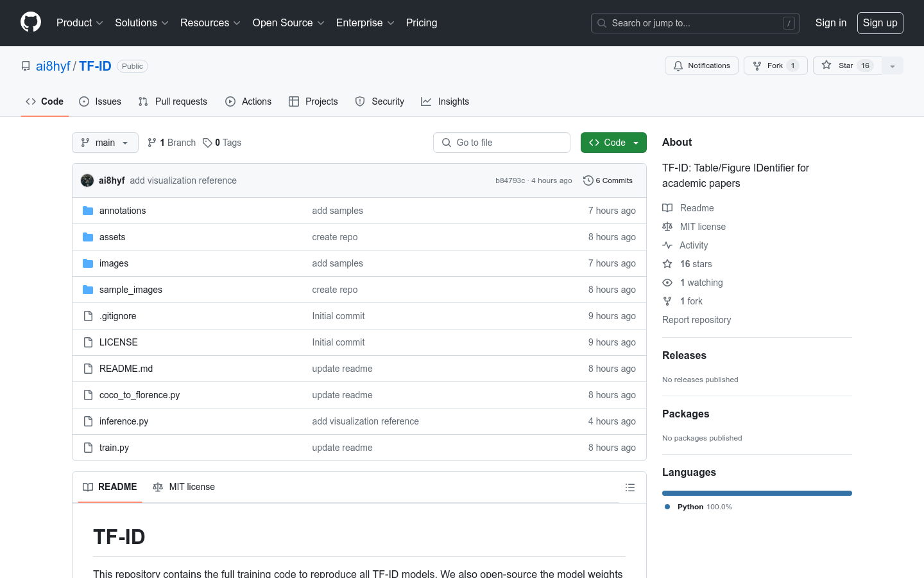This screenshot has width=924, height=578.
Task: Click the Sign up button
Action: tap(880, 23)
